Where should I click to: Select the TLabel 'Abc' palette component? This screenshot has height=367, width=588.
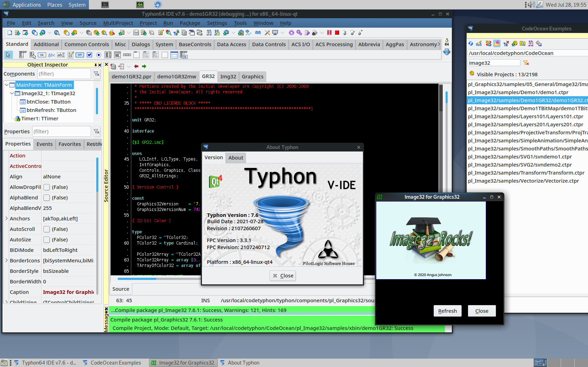pyautogui.click(x=51, y=55)
